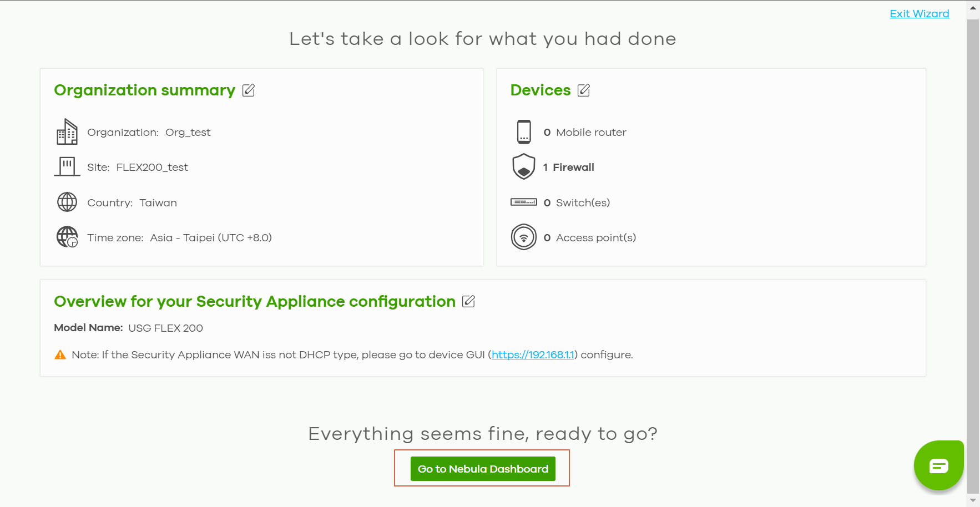This screenshot has width=980, height=507.
Task: Open the green chat support bubble
Action: point(939,465)
